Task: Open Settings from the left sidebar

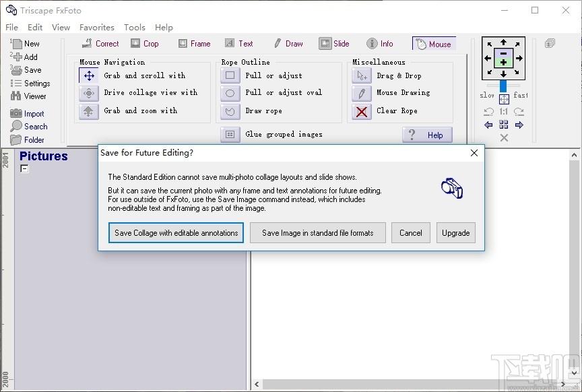Action: [30, 83]
